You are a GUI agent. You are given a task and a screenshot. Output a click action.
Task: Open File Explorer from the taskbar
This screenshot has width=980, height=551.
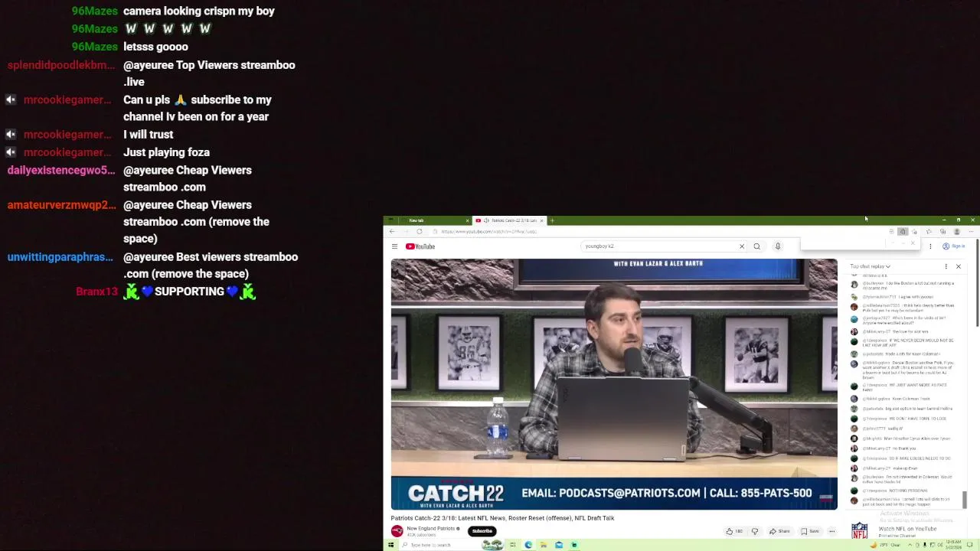click(x=544, y=545)
